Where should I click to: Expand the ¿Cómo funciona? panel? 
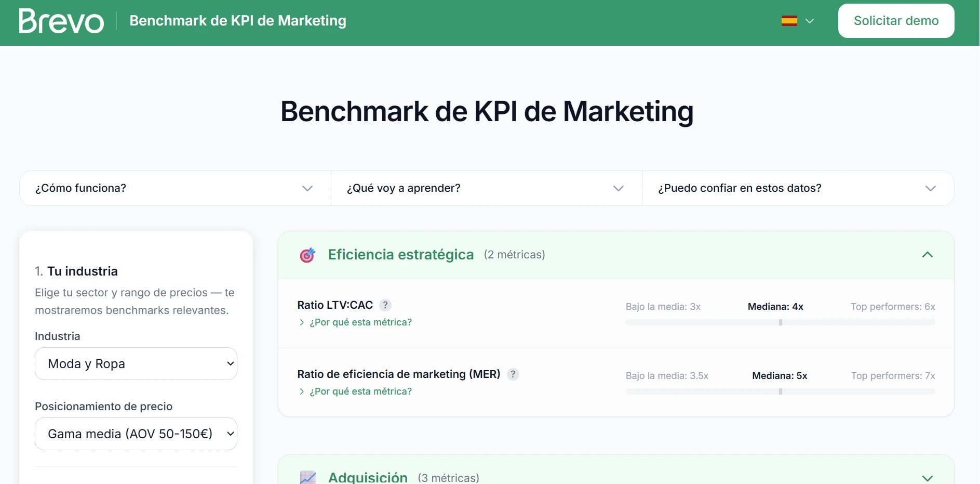(174, 188)
